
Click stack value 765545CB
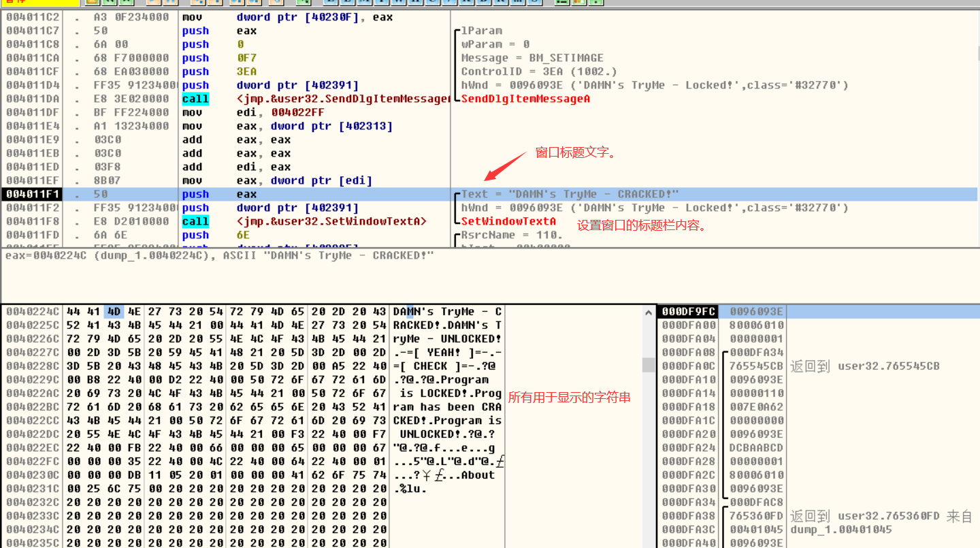[757, 366]
